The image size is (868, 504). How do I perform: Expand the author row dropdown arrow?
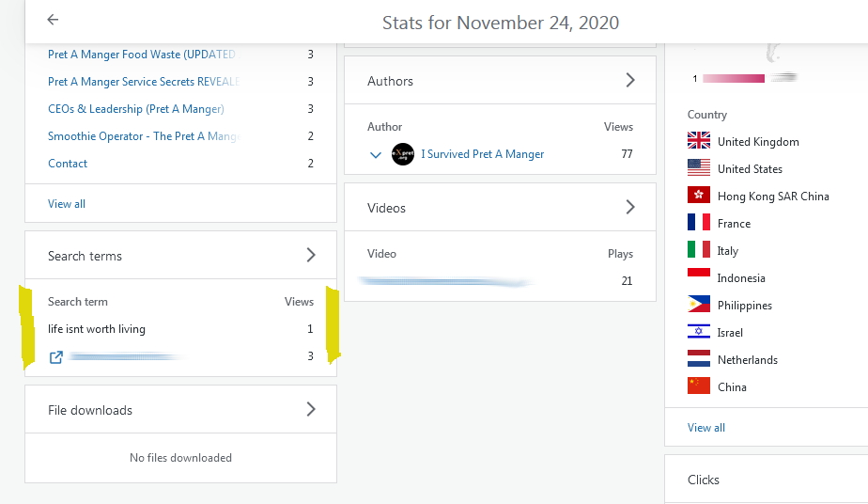point(376,155)
